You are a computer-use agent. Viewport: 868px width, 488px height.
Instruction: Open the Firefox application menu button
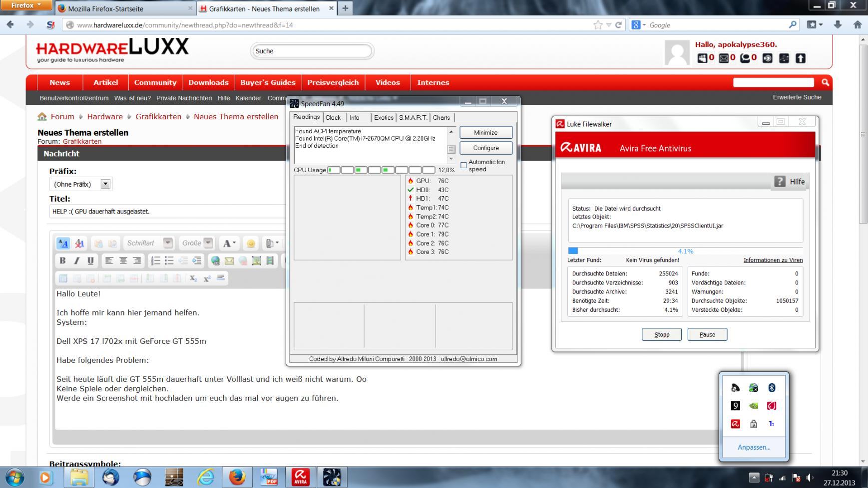26,5
